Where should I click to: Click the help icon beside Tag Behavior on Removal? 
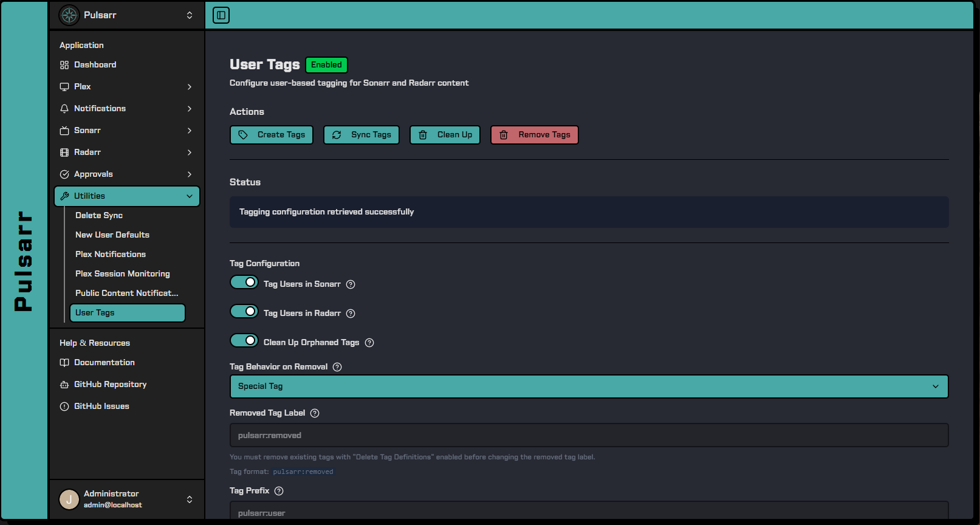(337, 367)
